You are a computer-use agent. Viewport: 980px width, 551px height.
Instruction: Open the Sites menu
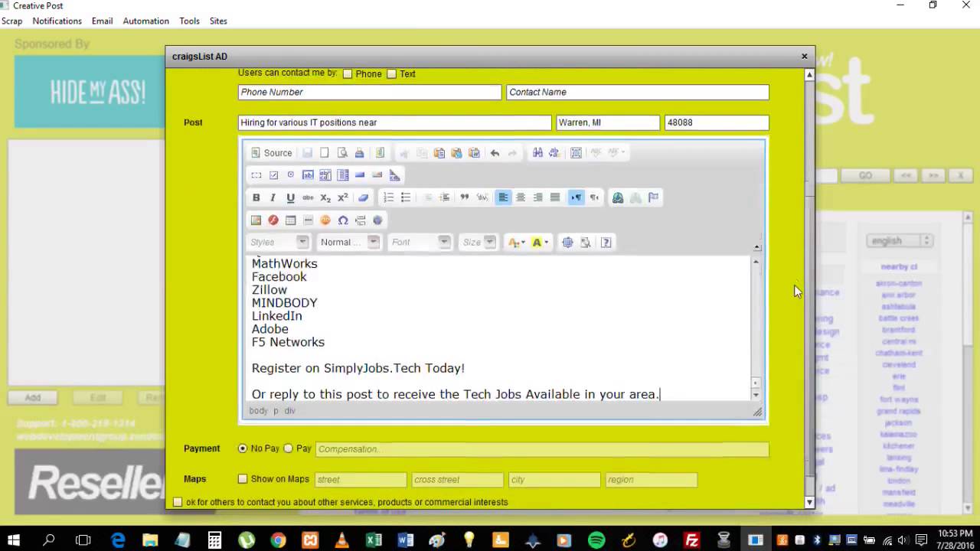218,21
